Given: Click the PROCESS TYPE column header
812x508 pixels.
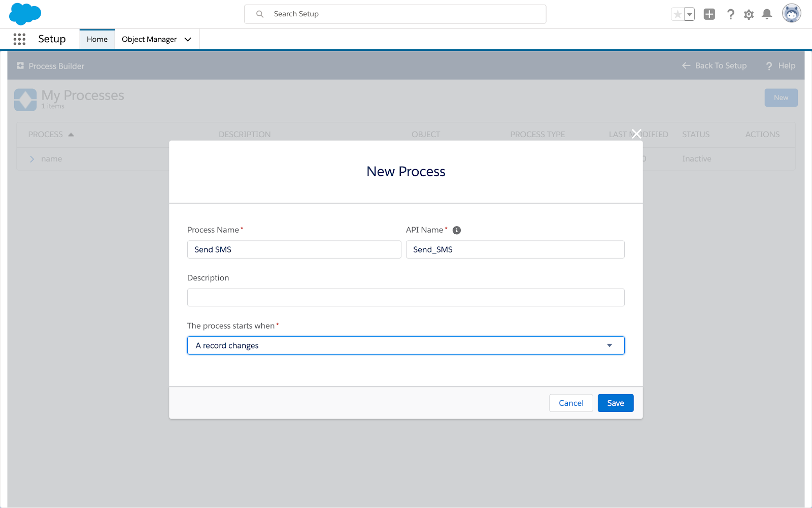Looking at the screenshot, I should pos(537,134).
